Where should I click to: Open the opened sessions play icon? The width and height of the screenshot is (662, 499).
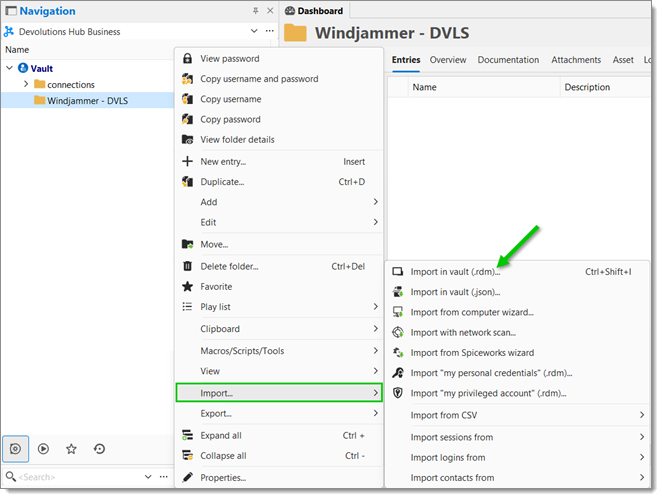point(43,449)
